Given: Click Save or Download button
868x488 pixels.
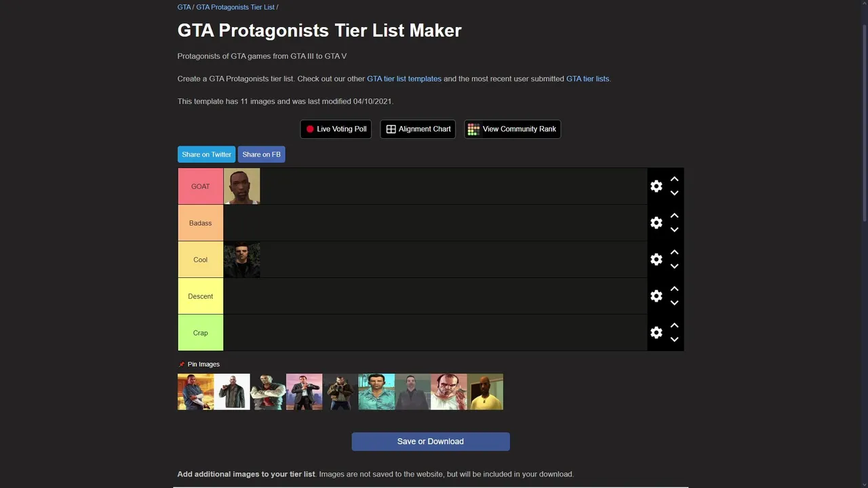Looking at the screenshot, I should point(431,441).
